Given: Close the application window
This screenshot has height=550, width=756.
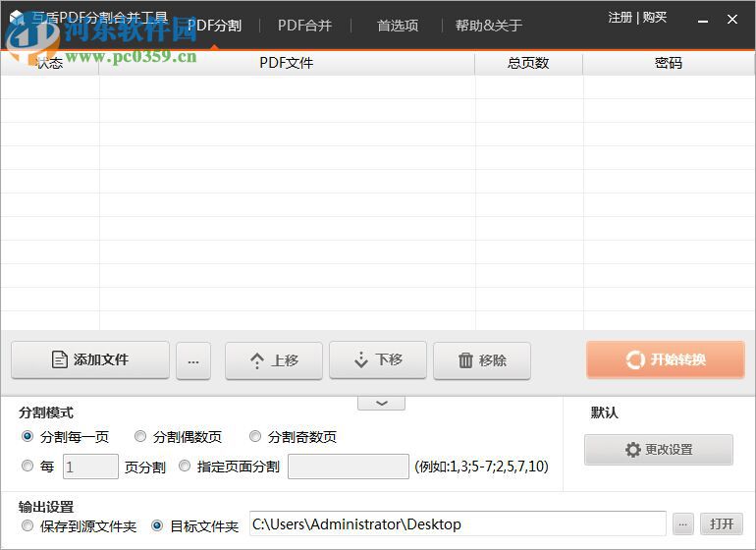Looking at the screenshot, I should click(732, 20).
